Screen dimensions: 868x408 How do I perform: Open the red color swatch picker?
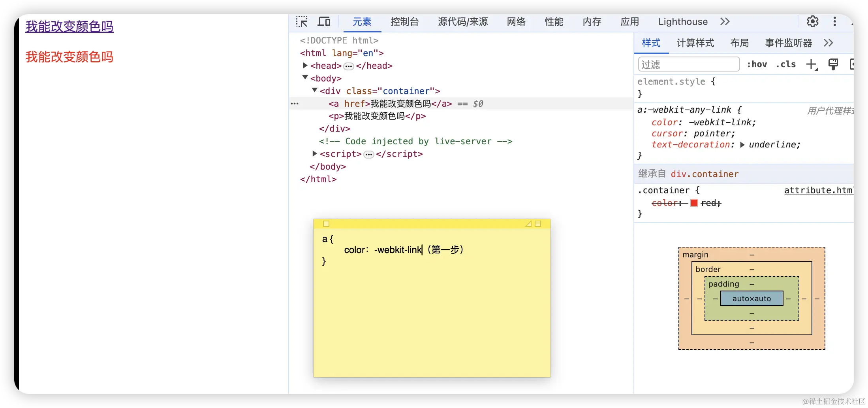(694, 203)
